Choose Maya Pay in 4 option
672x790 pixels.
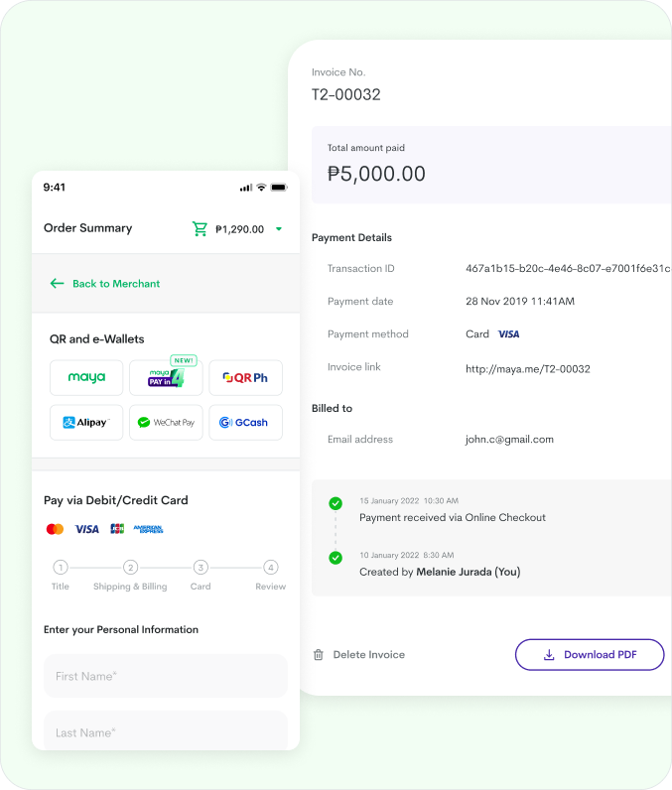pyautogui.click(x=166, y=378)
